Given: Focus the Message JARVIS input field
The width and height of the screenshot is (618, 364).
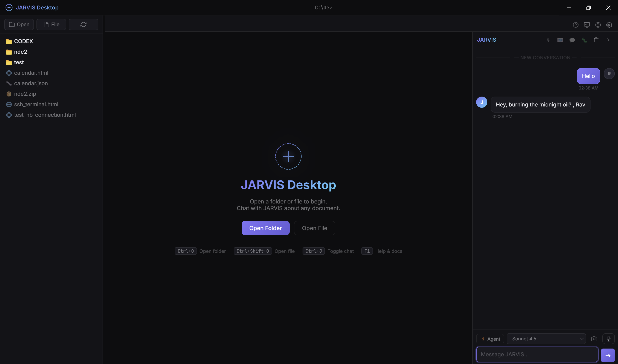Looking at the screenshot, I should [537, 354].
